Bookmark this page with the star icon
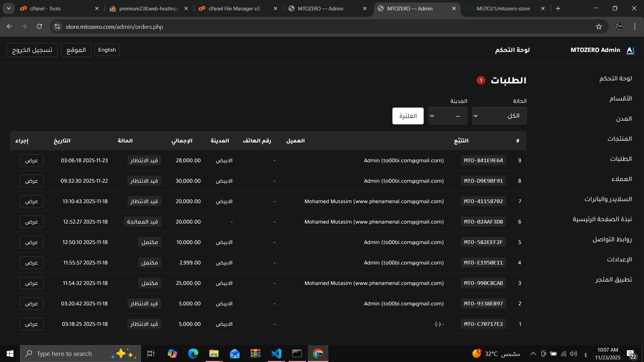Image resolution: width=644 pixels, height=362 pixels. (599, 27)
